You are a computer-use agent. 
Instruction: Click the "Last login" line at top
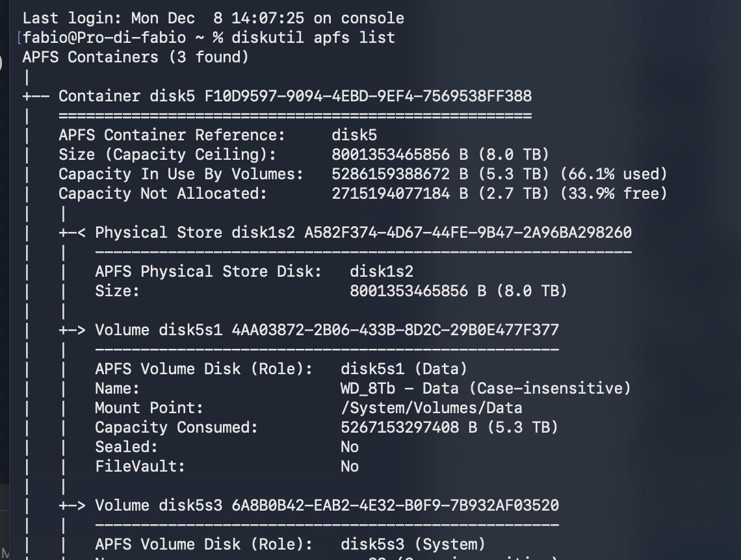213,18
